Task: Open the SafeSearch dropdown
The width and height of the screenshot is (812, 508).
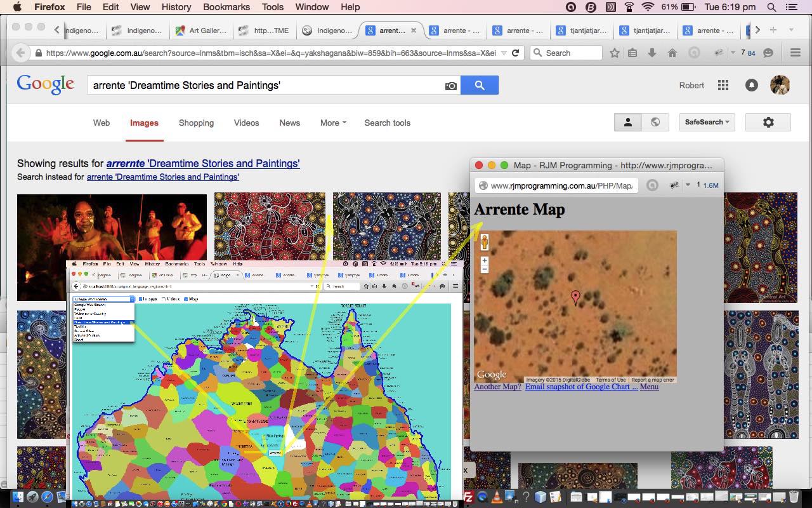Action: click(x=707, y=122)
